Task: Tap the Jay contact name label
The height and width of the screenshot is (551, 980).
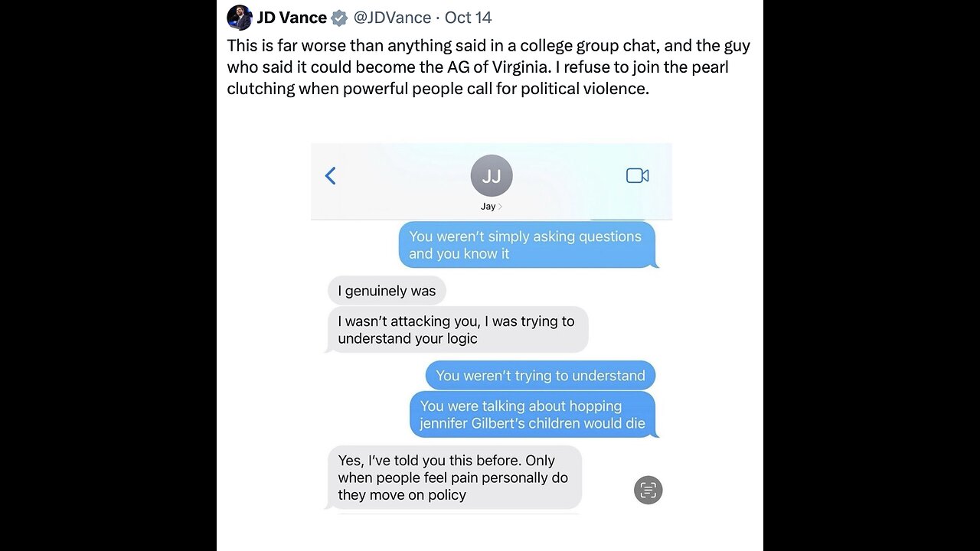Action: 488,207
